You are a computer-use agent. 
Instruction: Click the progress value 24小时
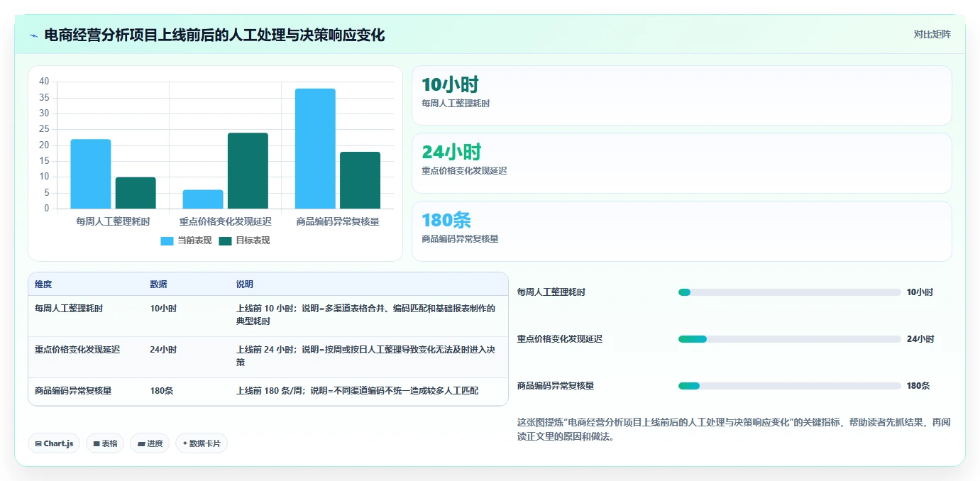coord(920,339)
